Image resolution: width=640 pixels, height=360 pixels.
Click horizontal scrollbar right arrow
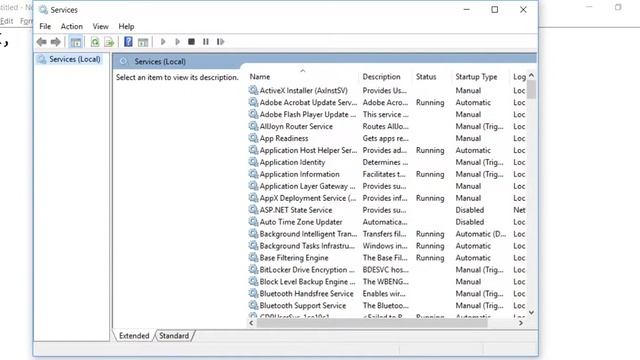(521, 323)
